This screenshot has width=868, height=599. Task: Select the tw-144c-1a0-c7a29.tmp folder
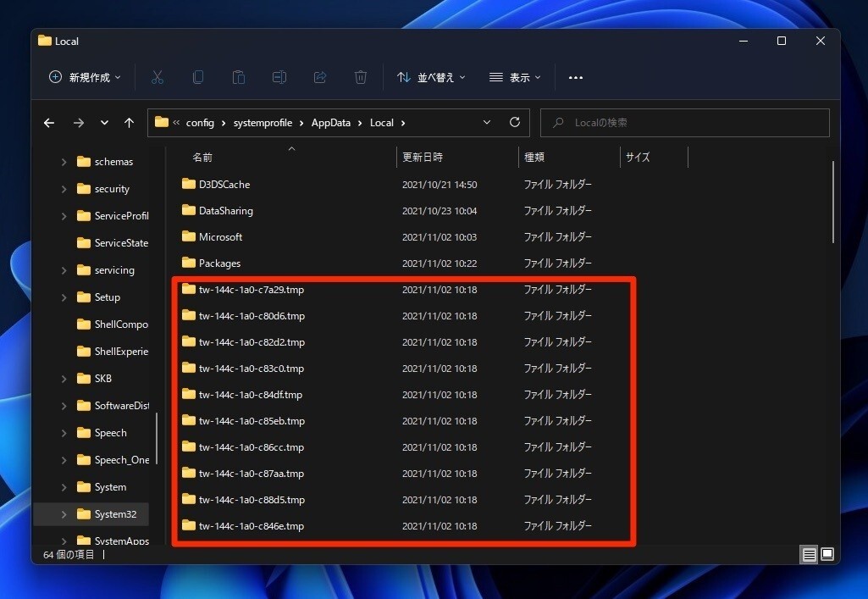click(252, 290)
